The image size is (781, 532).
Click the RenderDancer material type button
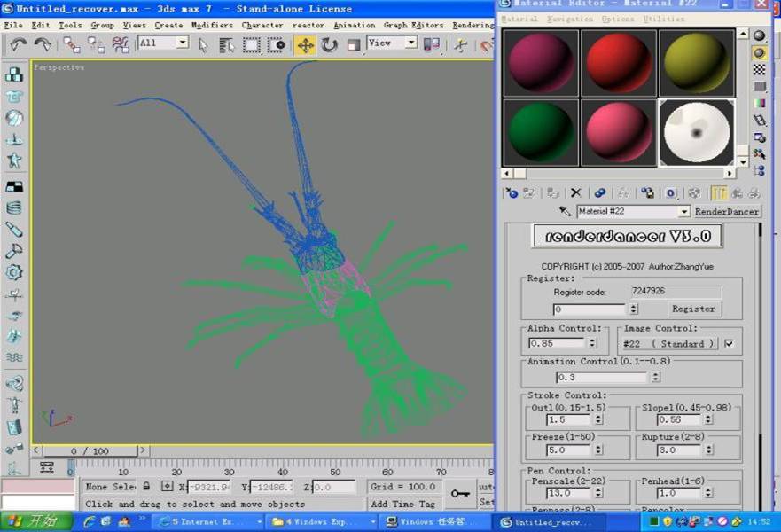(727, 212)
